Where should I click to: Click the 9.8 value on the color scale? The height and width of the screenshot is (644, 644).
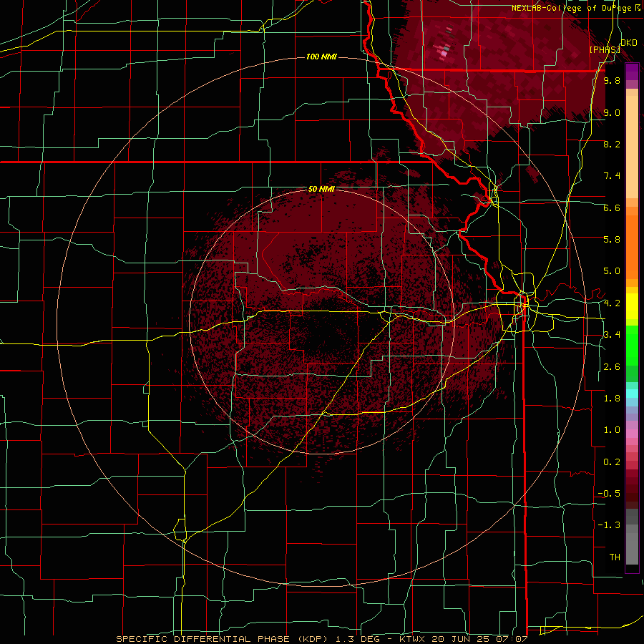click(612, 80)
